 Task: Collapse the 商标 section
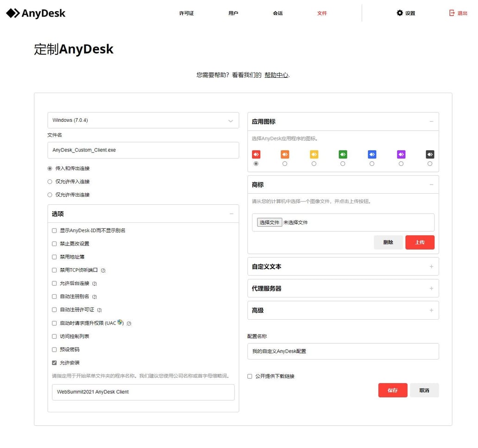click(431, 185)
